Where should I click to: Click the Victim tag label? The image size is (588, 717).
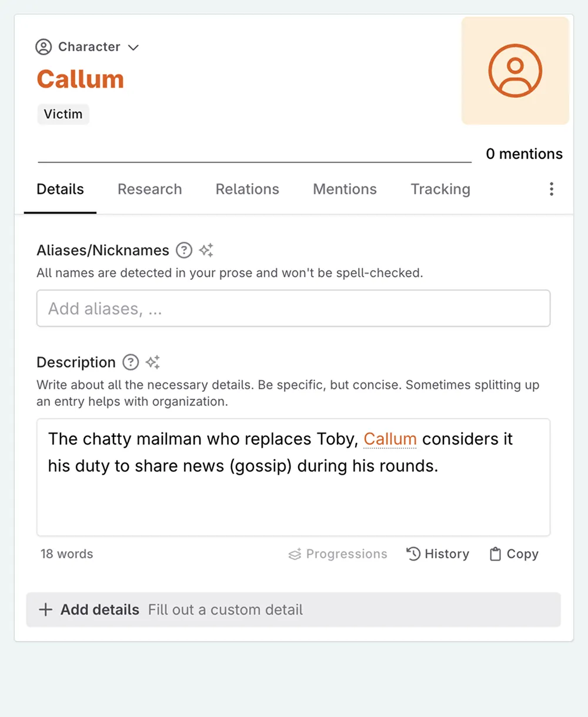point(63,114)
